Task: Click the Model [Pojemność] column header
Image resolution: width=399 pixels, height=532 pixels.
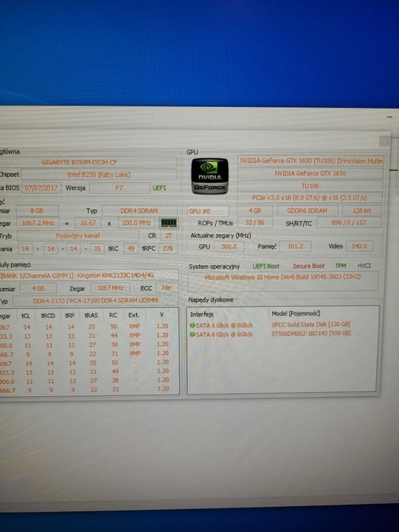Action: pyautogui.click(x=296, y=313)
